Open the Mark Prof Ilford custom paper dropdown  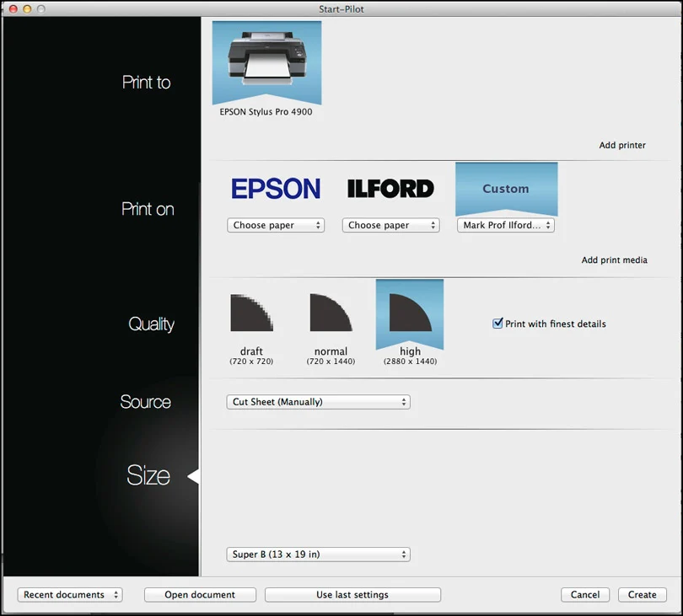(506, 225)
